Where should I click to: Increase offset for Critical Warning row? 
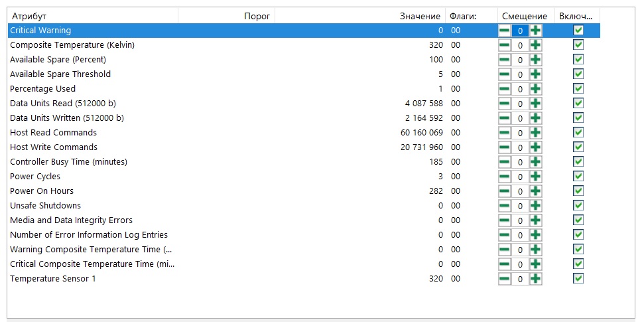pyautogui.click(x=535, y=31)
